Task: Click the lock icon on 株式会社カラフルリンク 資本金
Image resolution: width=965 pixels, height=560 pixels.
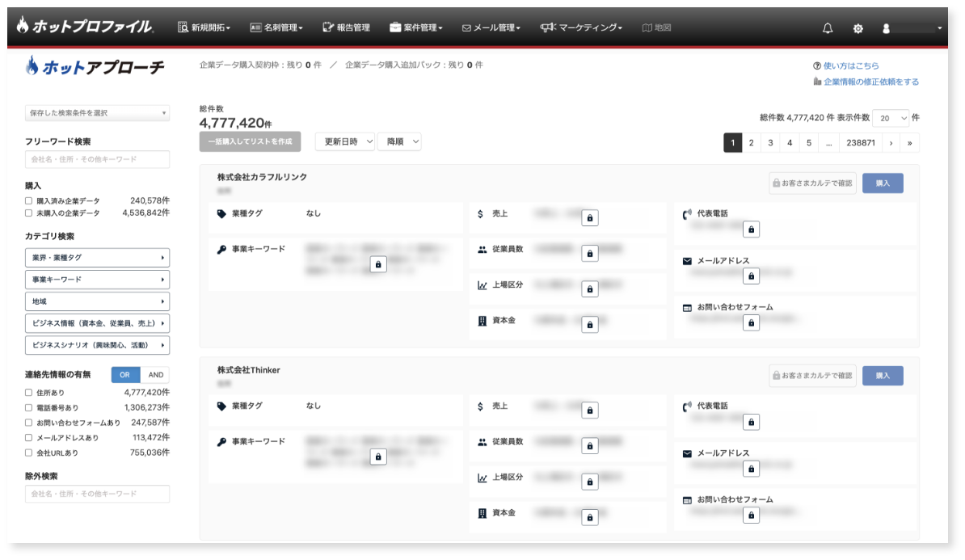Action: (x=589, y=325)
